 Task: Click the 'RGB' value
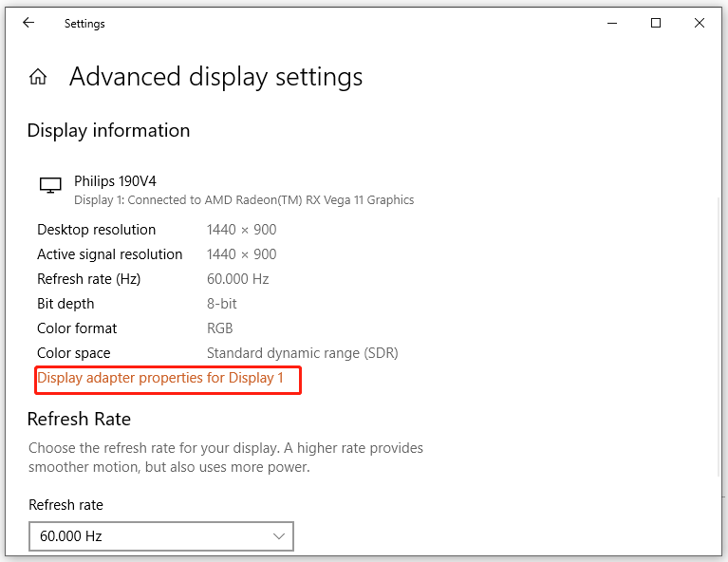point(219,328)
